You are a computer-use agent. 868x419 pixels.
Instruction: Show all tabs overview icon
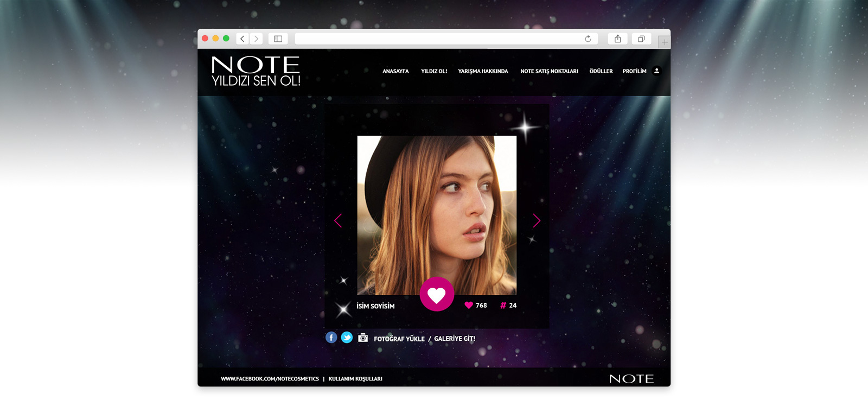pos(641,39)
